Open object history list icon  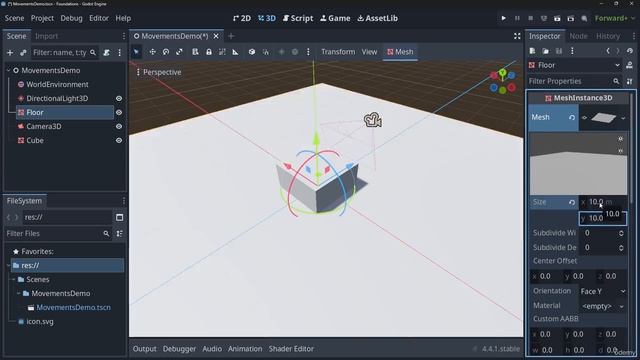[x=630, y=51]
